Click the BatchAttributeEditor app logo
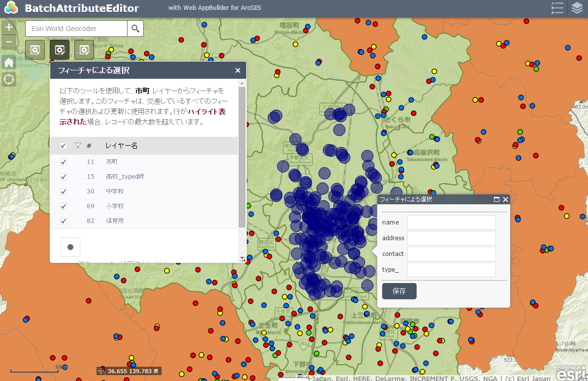 point(11,8)
